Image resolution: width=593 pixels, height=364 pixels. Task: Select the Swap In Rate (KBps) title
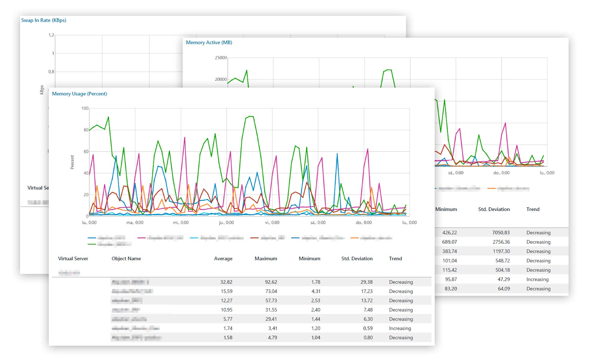[x=43, y=20]
